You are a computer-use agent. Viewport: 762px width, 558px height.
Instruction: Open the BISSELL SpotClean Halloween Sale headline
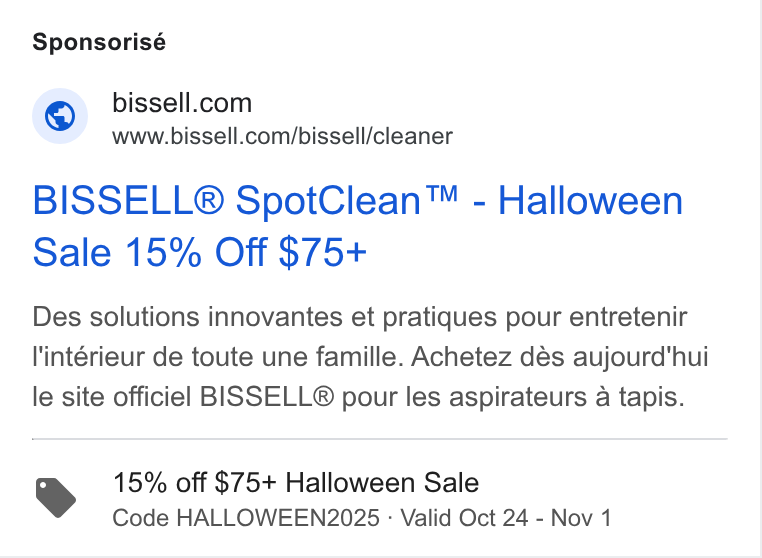pos(358,227)
